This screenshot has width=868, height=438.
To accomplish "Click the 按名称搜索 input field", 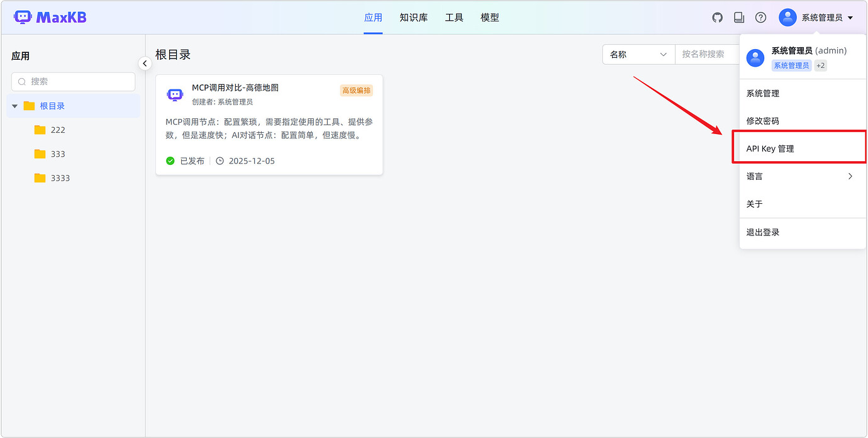I will (707, 54).
